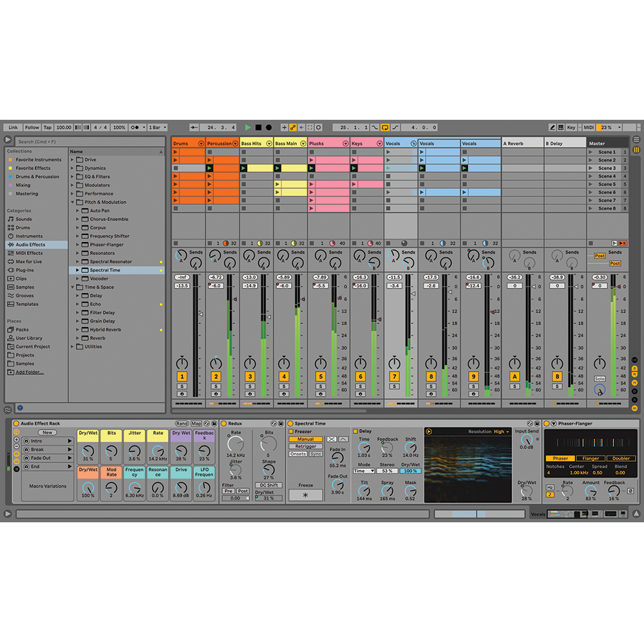Adjust the Redux Dry/Wet slider
This screenshot has width=644, height=644.
coord(269,498)
